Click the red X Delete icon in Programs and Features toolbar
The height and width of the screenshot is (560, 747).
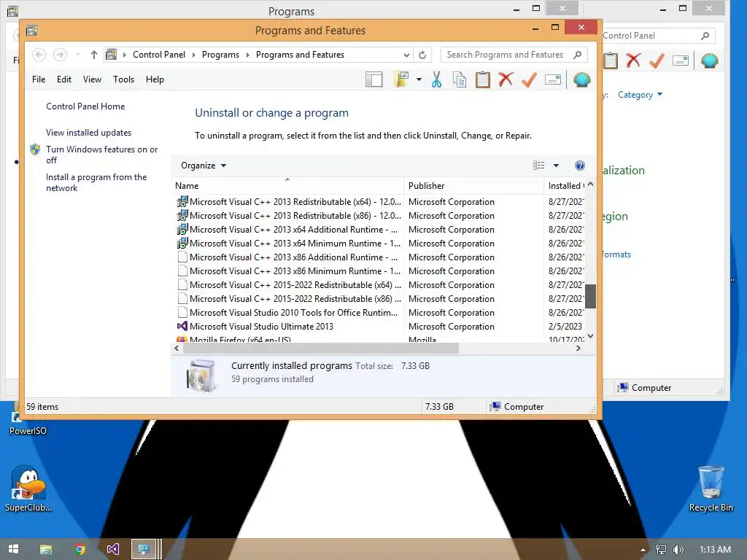pyautogui.click(x=506, y=79)
